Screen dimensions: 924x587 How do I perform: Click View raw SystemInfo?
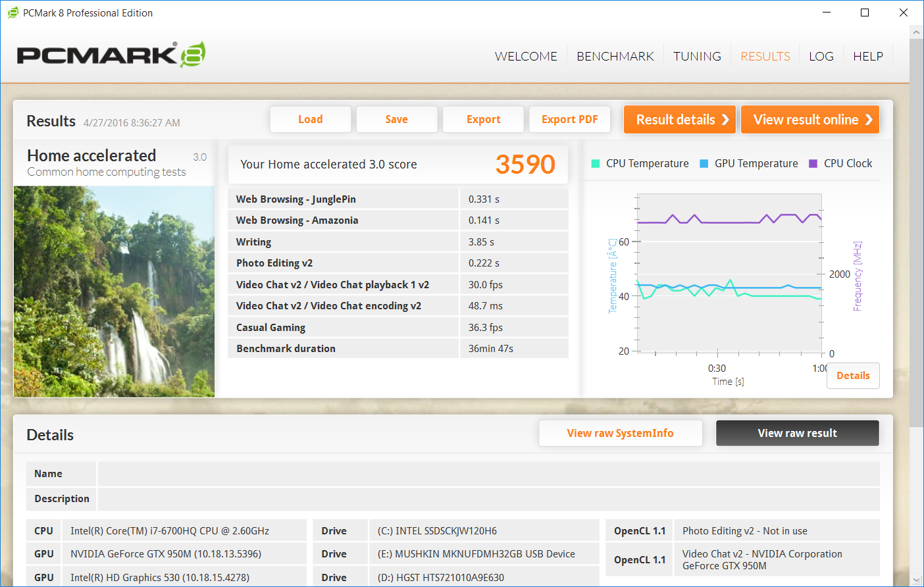(621, 433)
